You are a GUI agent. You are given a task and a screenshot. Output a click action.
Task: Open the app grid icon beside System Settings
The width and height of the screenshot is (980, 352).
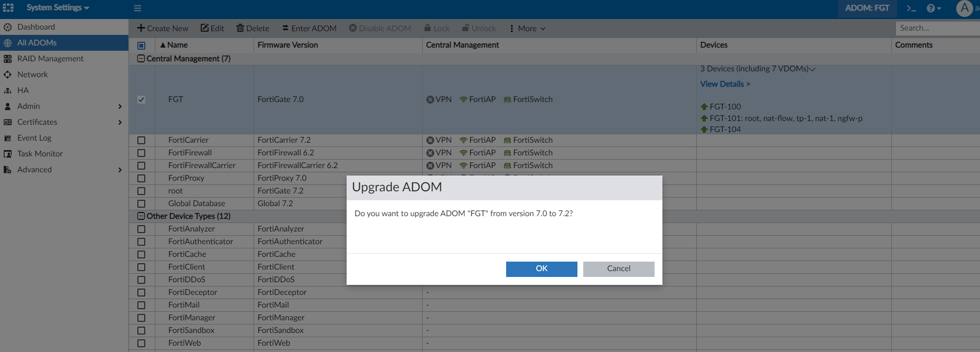[8, 8]
